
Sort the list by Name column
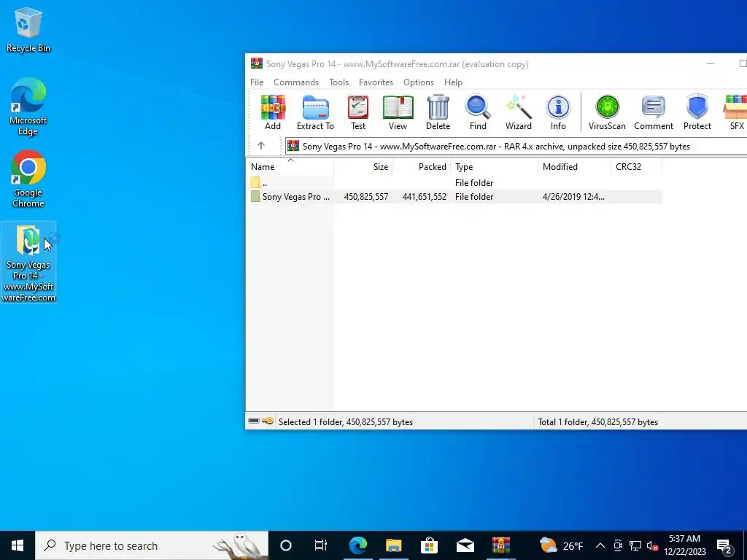[x=290, y=167]
